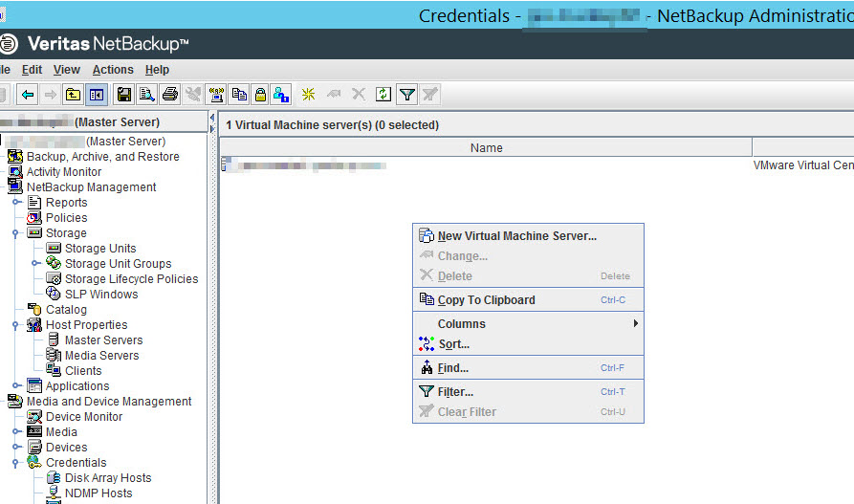Image resolution: width=854 pixels, height=504 pixels.
Task: Toggle the show/hide tree pane toolbar icon
Action: (97, 95)
